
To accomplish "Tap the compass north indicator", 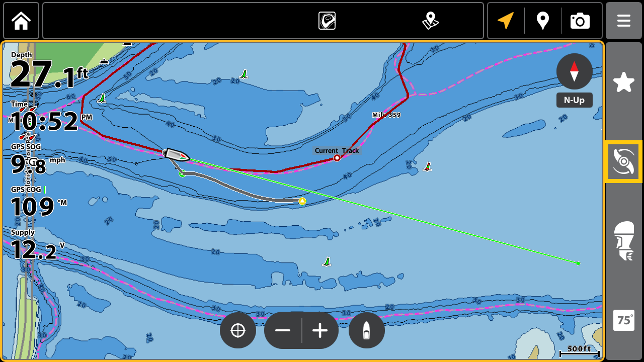I will [574, 71].
